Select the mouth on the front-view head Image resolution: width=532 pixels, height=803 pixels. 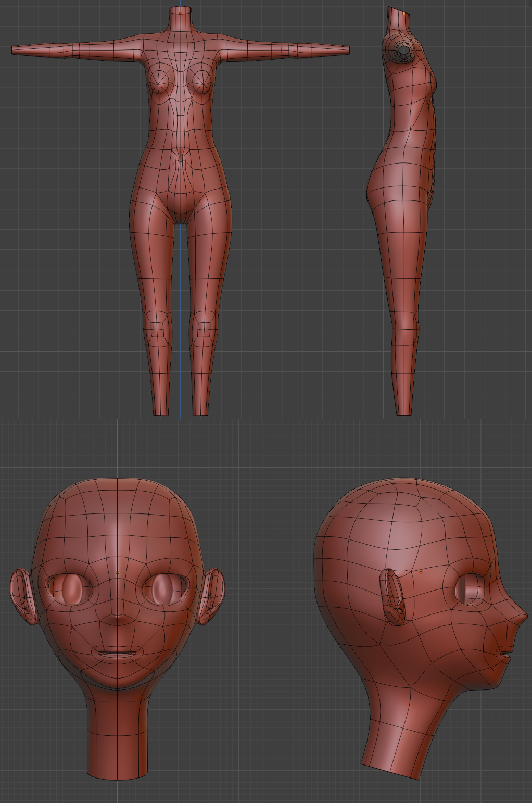click(x=118, y=652)
